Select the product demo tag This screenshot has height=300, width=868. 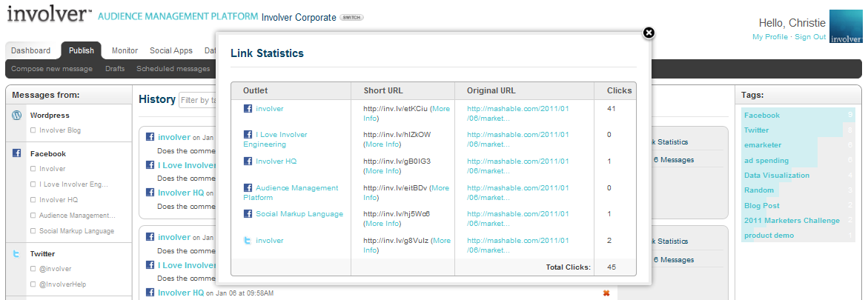click(769, 236)
